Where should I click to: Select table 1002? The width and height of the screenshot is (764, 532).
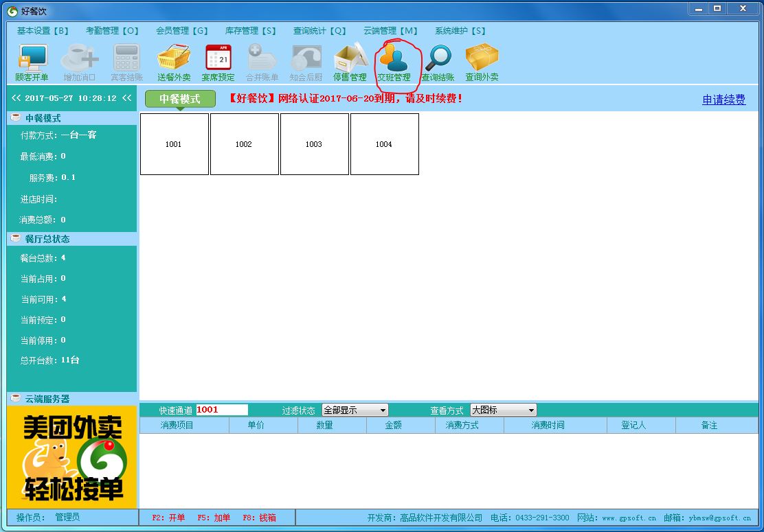point(244,144)
